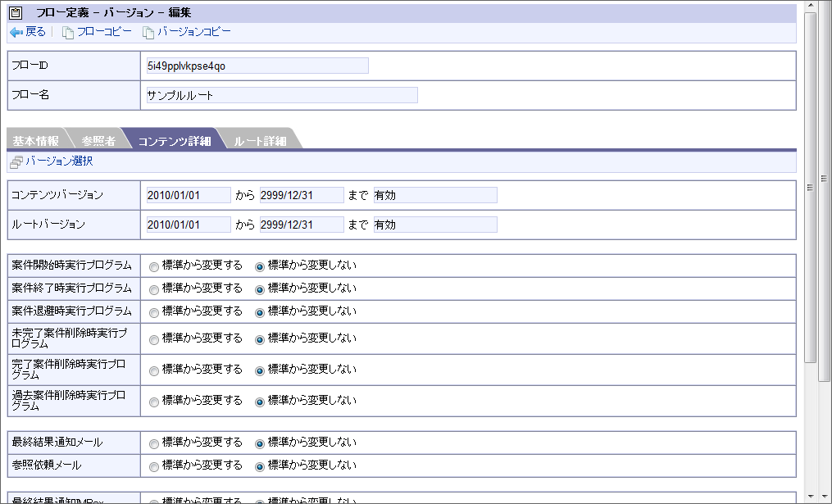Click the inner vertical scrollbar thumb

pyautogui.click(x=810, y=188)
